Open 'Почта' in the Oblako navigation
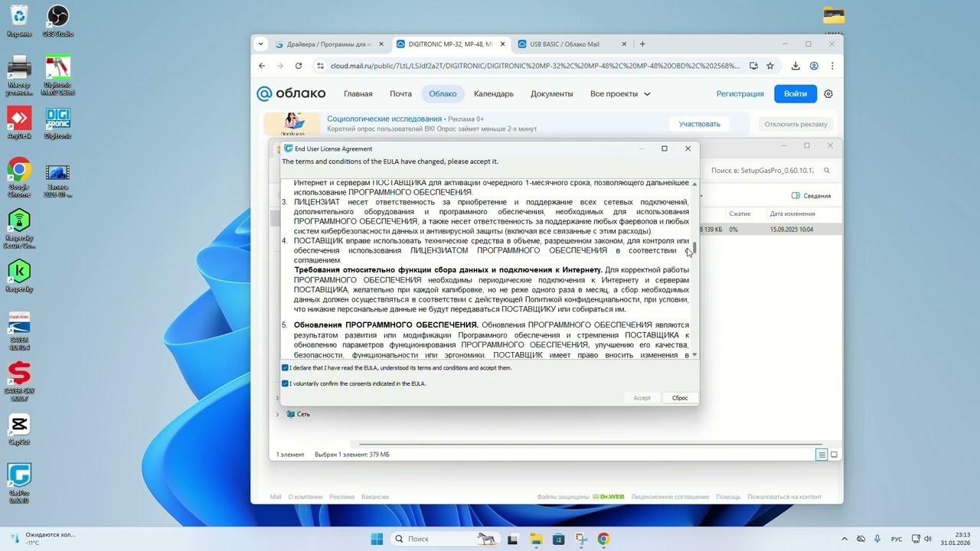The height and width of the screenshot is (551, 980). point(400,94)
